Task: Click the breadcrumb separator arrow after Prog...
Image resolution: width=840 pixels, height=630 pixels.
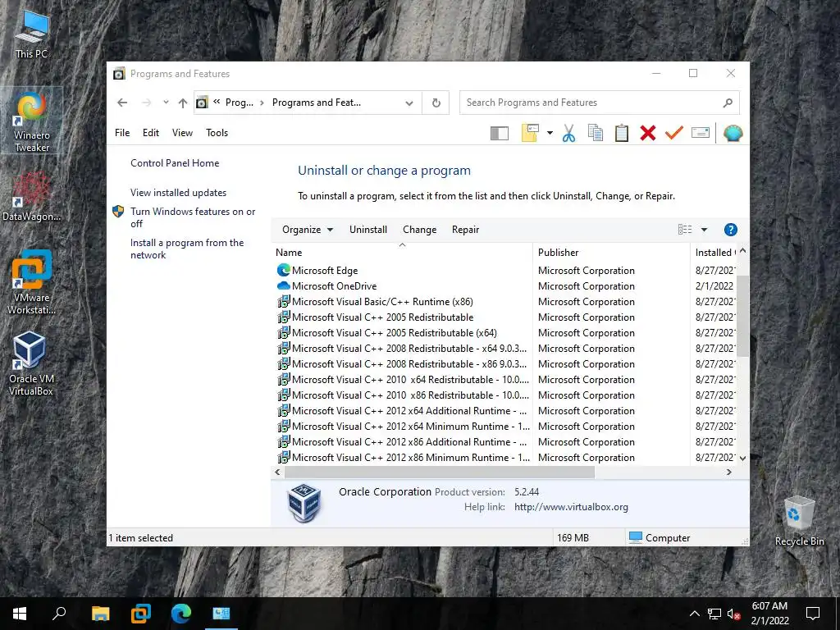Action: point(262,103)
